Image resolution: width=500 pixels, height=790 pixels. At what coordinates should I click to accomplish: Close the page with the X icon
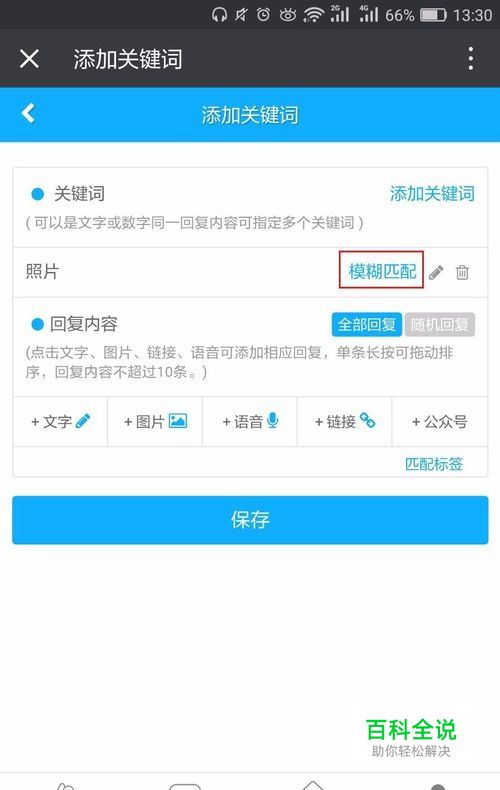[x=29, y=58]
